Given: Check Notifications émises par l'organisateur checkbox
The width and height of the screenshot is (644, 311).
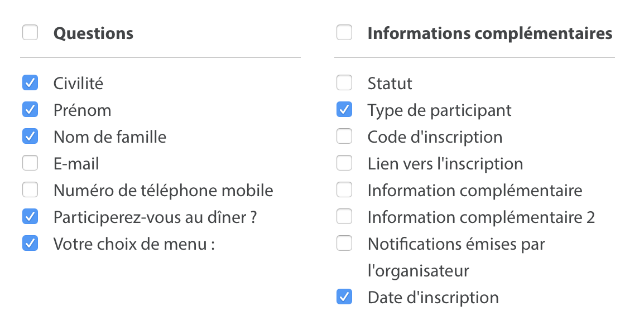Looking at the screenshot, I should pos(344,244).
